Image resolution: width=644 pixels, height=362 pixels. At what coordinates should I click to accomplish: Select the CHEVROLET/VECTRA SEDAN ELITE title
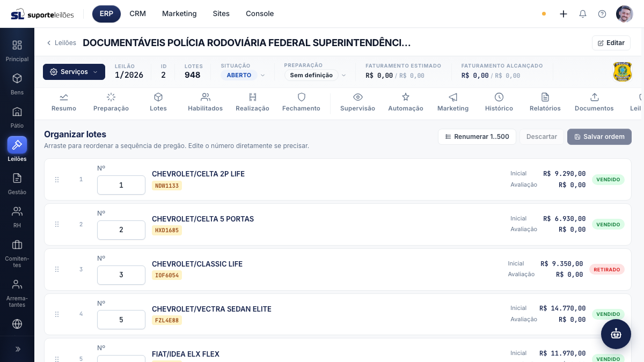click(211, 309)
